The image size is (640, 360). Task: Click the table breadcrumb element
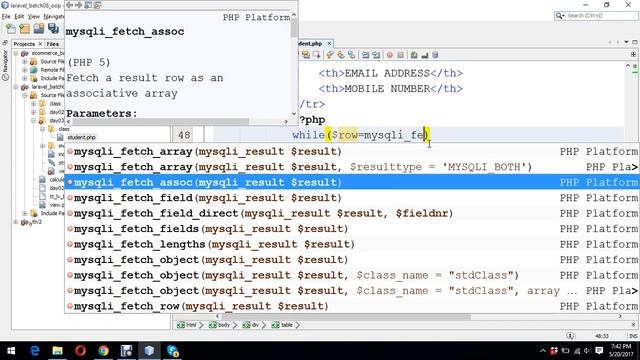click(282, 325)
